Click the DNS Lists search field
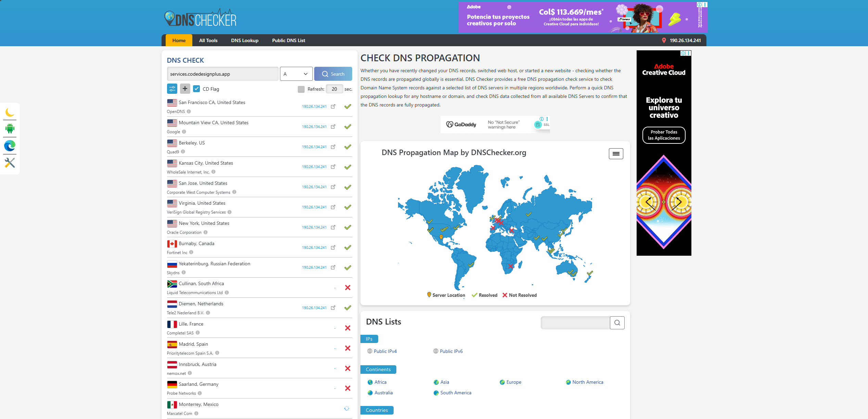868x419 pixels. point(575,322)
